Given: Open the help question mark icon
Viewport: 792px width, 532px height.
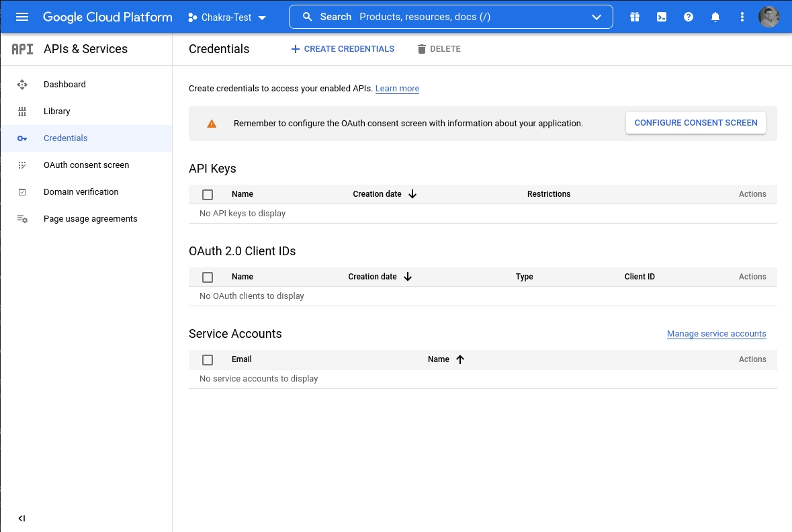Looking at the screenshot, I should pyautogui.click(x=689, y=17).
